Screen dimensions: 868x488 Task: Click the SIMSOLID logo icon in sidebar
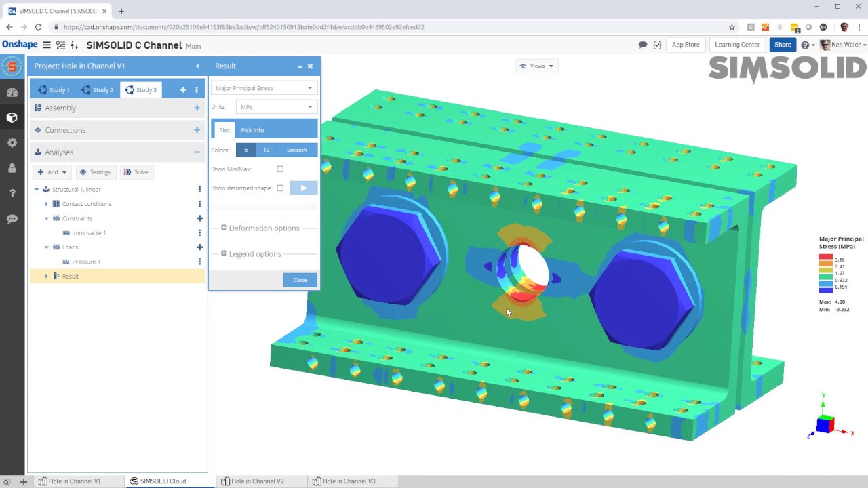[x=12, y=66]
